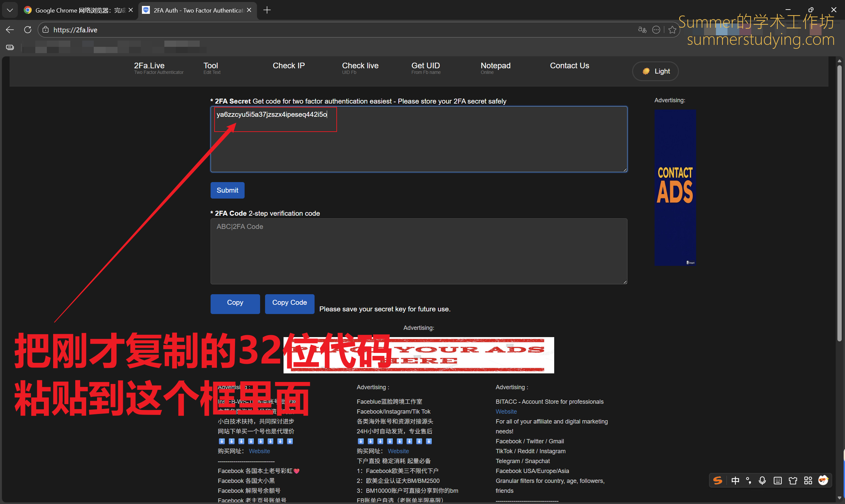Open the new tab plus button

tap(267, 10)
